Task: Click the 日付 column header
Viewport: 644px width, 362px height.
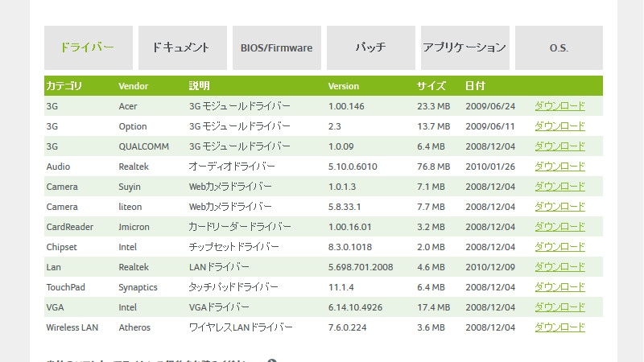Action: 475,86
